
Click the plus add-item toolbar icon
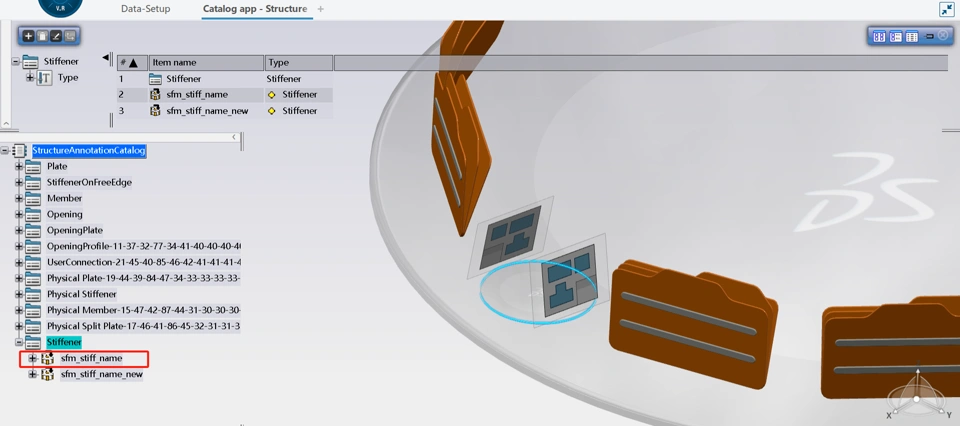click(x=28, y=36)
